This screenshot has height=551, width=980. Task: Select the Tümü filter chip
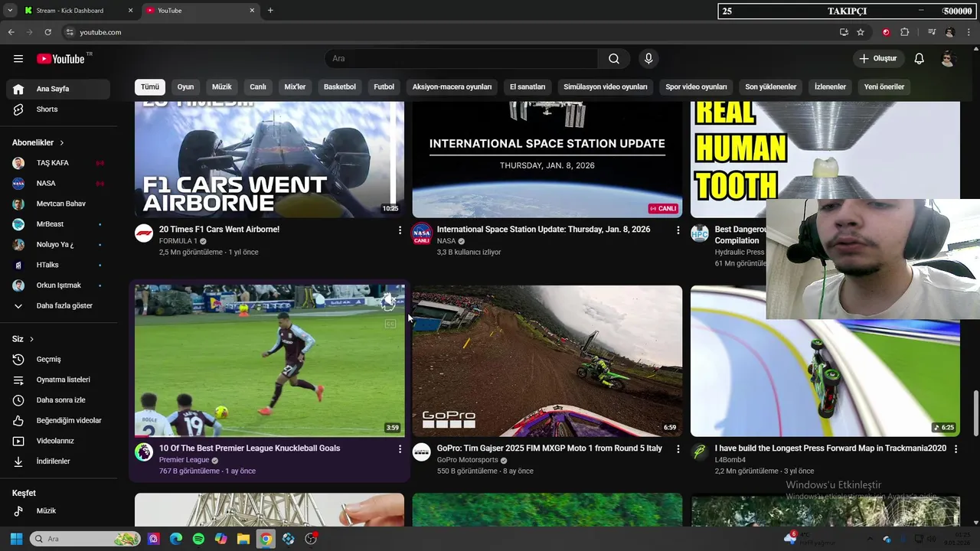coord(149,87)
